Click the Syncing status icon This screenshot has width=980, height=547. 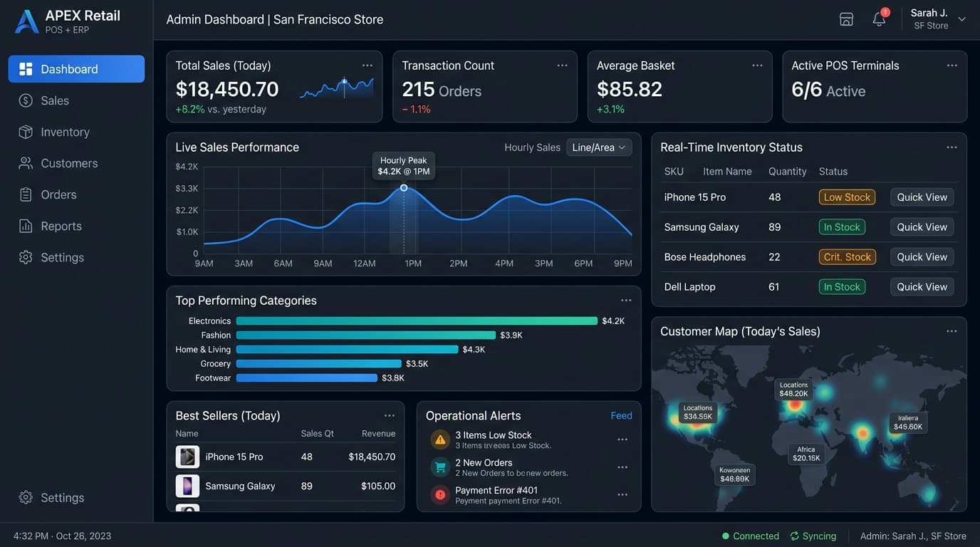[795, 536]
